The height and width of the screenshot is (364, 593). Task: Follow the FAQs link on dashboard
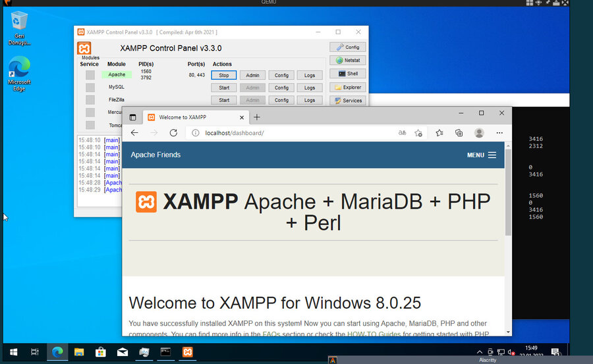point(271,334)
